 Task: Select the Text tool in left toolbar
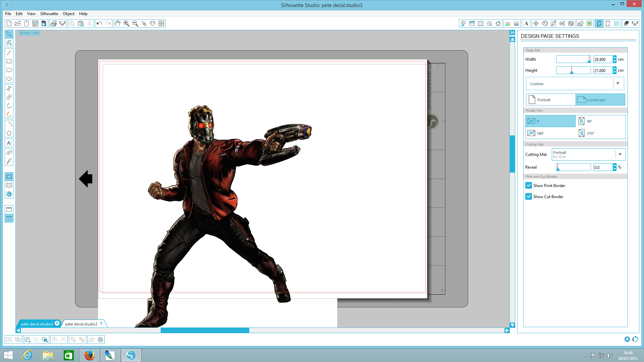point(9,143)
